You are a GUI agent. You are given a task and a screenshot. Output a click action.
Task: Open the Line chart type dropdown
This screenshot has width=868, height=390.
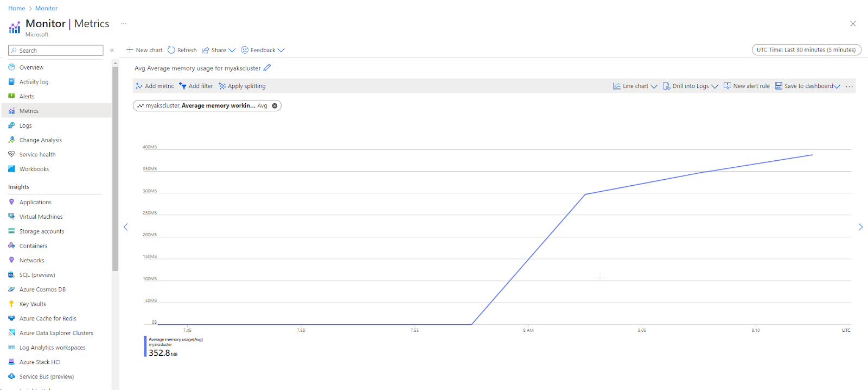click(x=635, y=86)
